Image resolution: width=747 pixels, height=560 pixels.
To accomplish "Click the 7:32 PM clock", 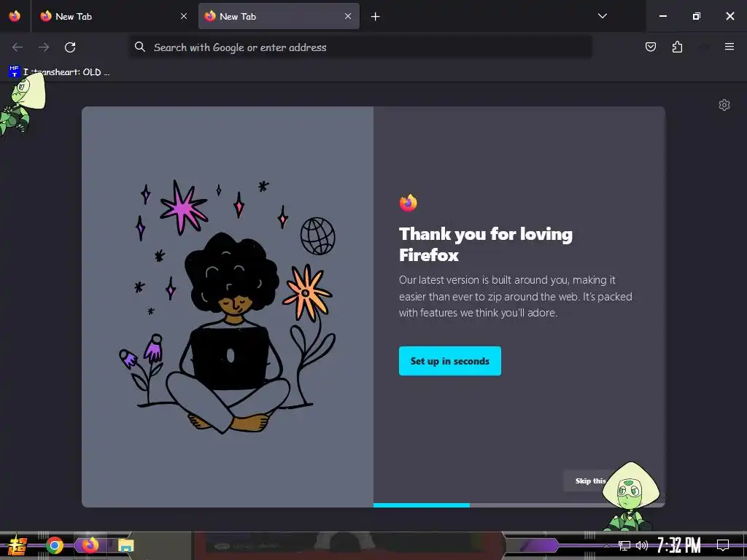I will [x=679, y=545].
